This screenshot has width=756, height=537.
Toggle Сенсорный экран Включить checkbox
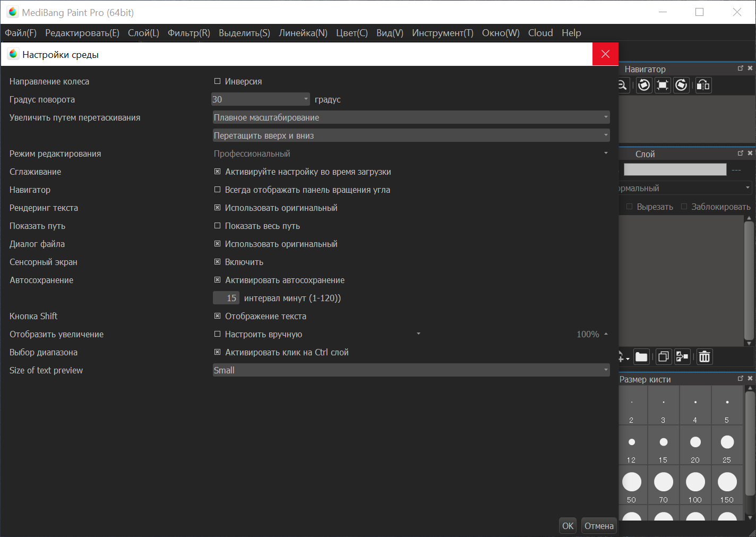(217, 262)
